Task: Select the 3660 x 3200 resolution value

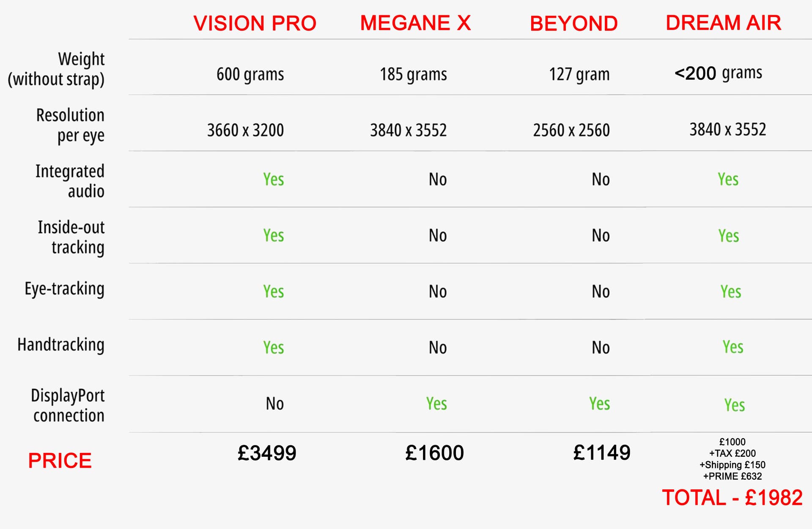Action: tap(245, 130)
